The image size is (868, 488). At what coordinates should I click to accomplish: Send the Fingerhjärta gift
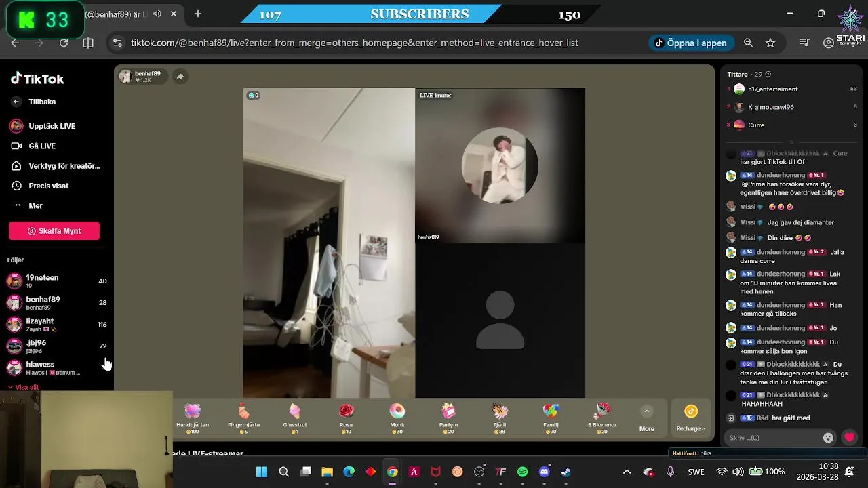(243, 418)
